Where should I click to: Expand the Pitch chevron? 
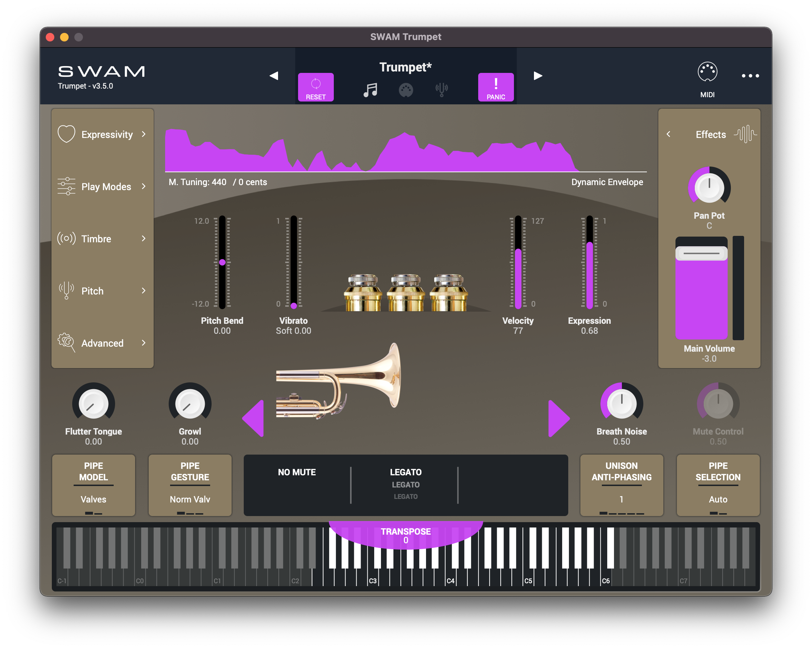point(143,291)
